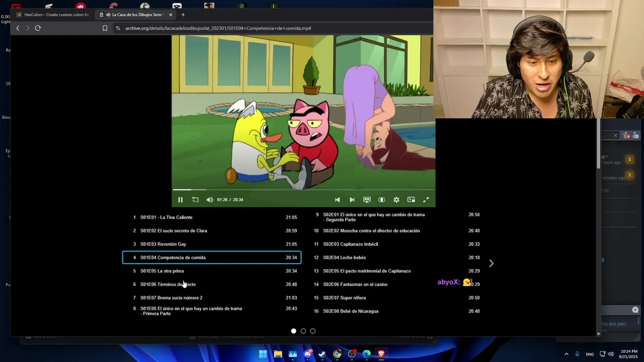Open Discord from taskbar
Screen dimensions: 644x362
pyautogui.click(x=307, y=354)
